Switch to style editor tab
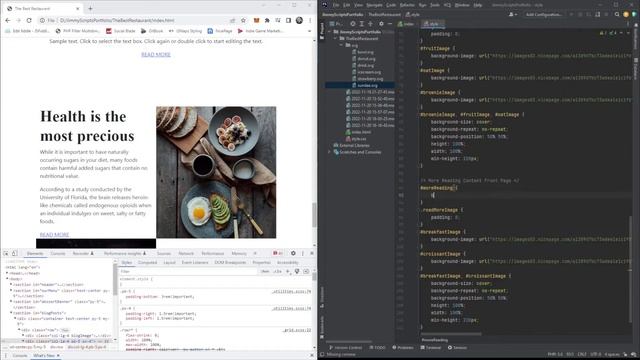The image size is (640, 360). point(432,24)
